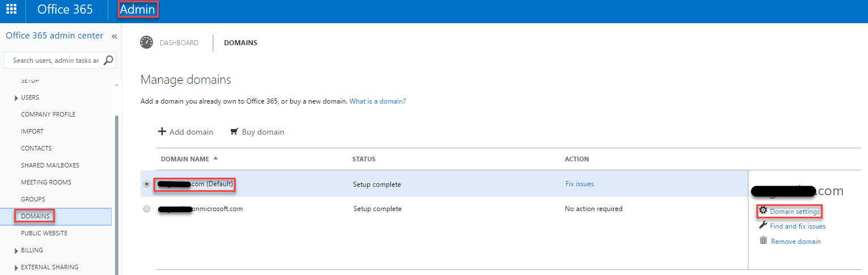Viewport: 868px width, 275px height.
Task: Open SHARED MAILBOXES in sidebar
Action: (x=50, y=165)
